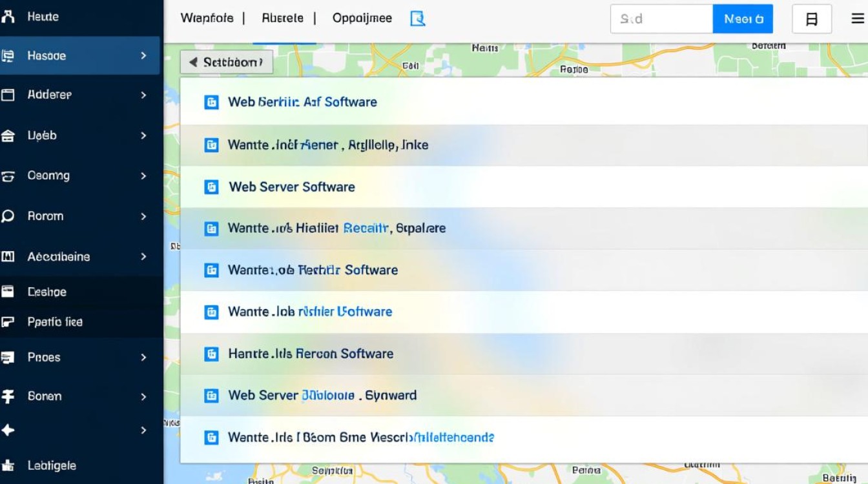Click into the search input field
868x484 pixels.
click(x=661, y=19)
